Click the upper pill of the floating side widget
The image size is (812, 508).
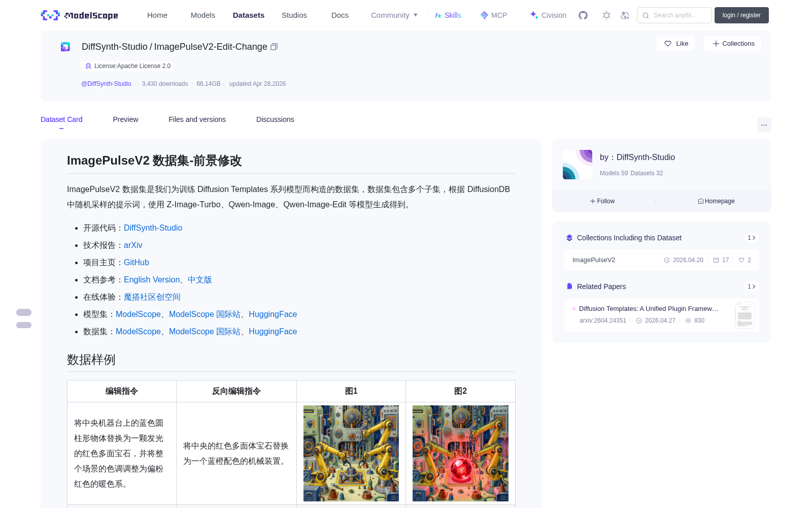[x=24, y=312]
